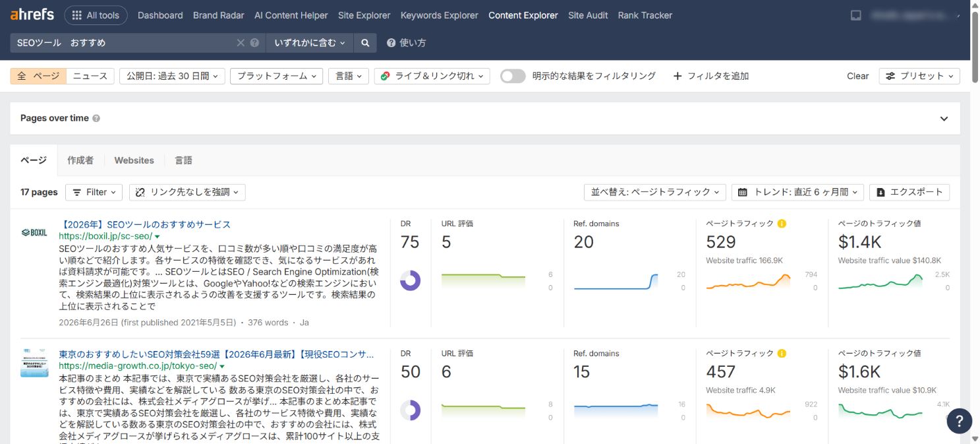Open the 使い方 help link
The image size is (980, 444).
click(406, 42)
